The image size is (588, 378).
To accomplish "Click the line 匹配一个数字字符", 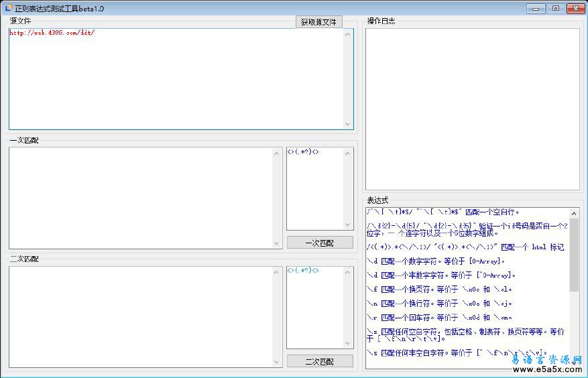I will pos(436,261).
